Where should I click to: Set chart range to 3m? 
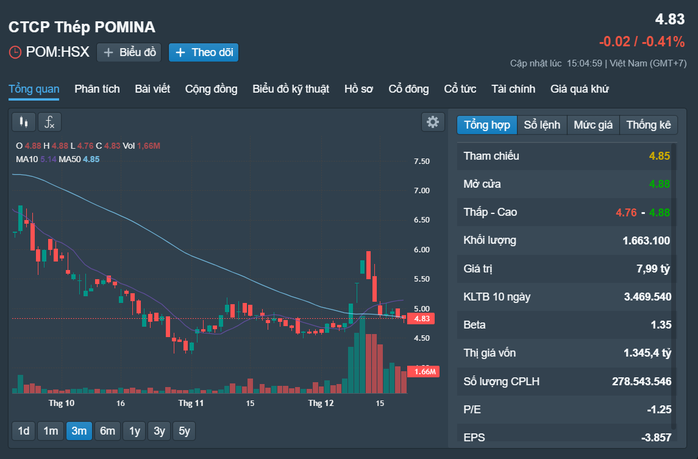click(79, 431)
